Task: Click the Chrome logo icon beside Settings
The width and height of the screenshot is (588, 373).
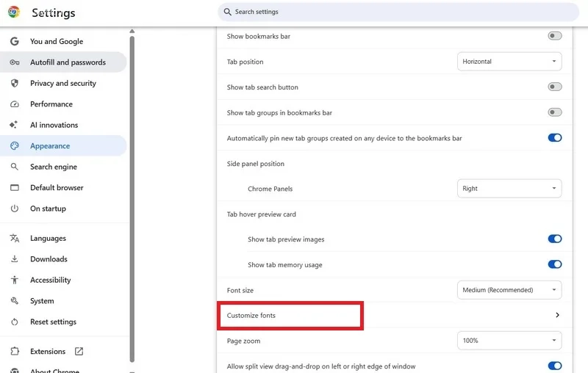Action: [x=14, y=12]
